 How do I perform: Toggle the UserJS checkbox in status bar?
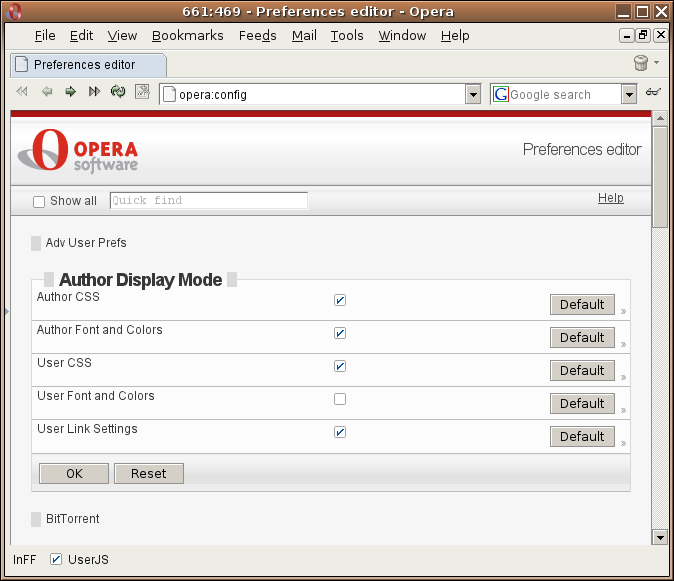coord(56,559)
